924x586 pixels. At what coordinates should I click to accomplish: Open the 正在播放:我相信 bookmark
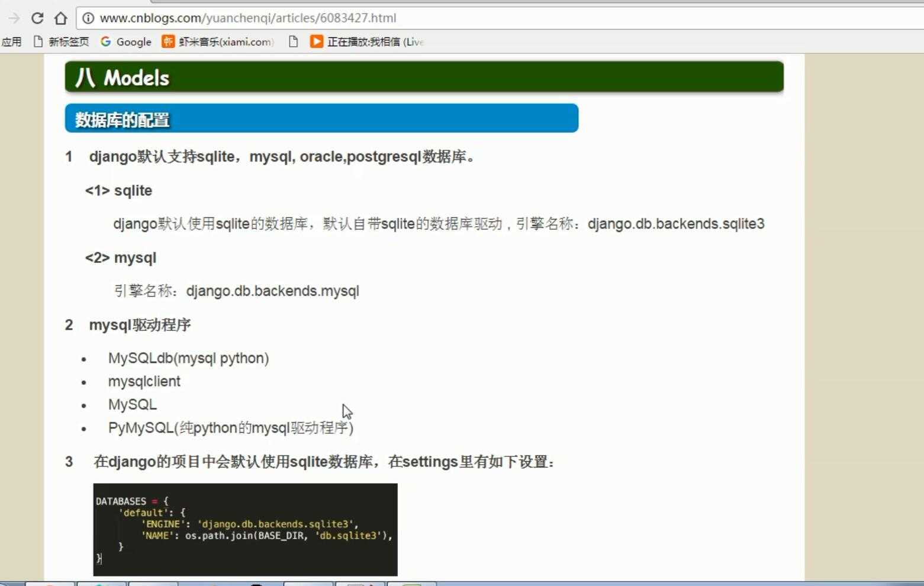(367, 42)
